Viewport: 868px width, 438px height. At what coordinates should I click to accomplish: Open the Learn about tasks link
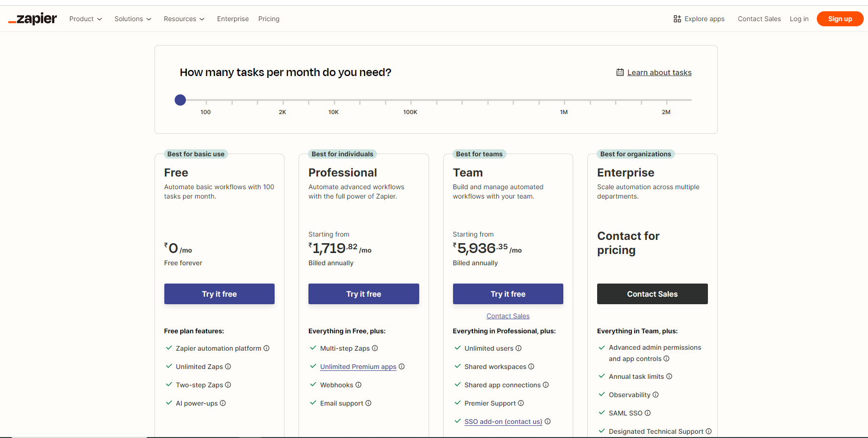click(x=659, y=72)
